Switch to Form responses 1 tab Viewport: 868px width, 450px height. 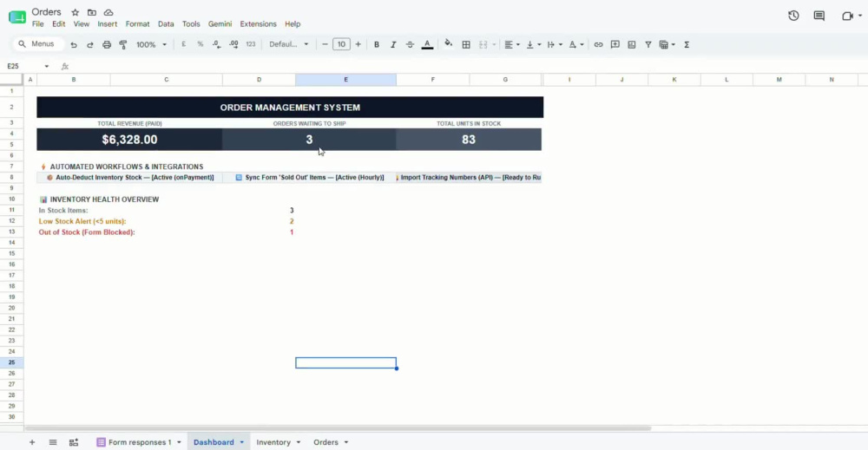point(139,442)
